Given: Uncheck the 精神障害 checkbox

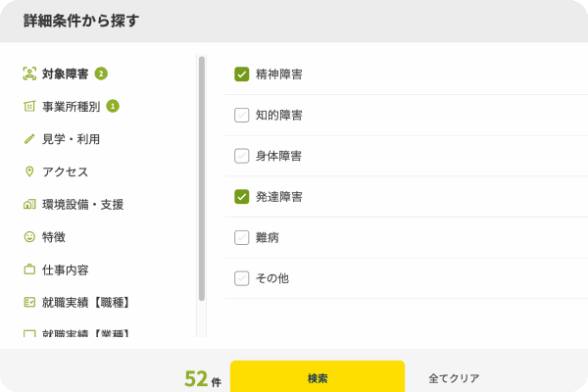Looking at the screenshot, I should coord(242,73).
